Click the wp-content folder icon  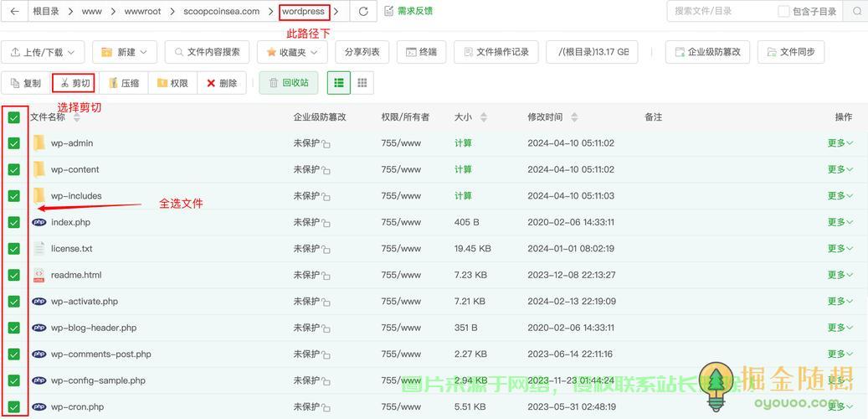coord(39,169)
